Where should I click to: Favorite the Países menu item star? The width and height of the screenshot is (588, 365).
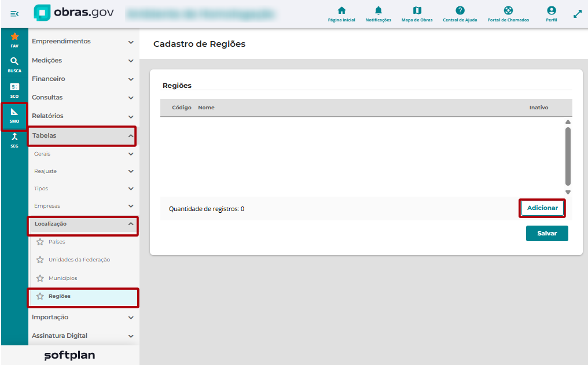click(x=40, y=242)
